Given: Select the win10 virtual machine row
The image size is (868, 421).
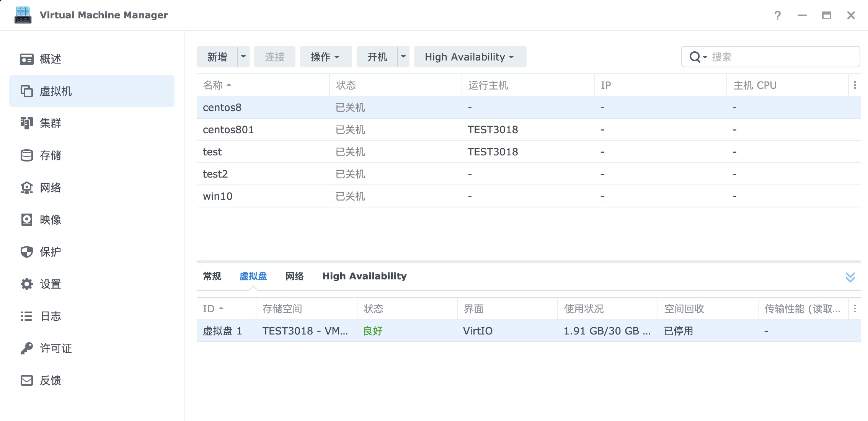Looking at the screenshot, I should pyautogui.click(x=529, y=196).
